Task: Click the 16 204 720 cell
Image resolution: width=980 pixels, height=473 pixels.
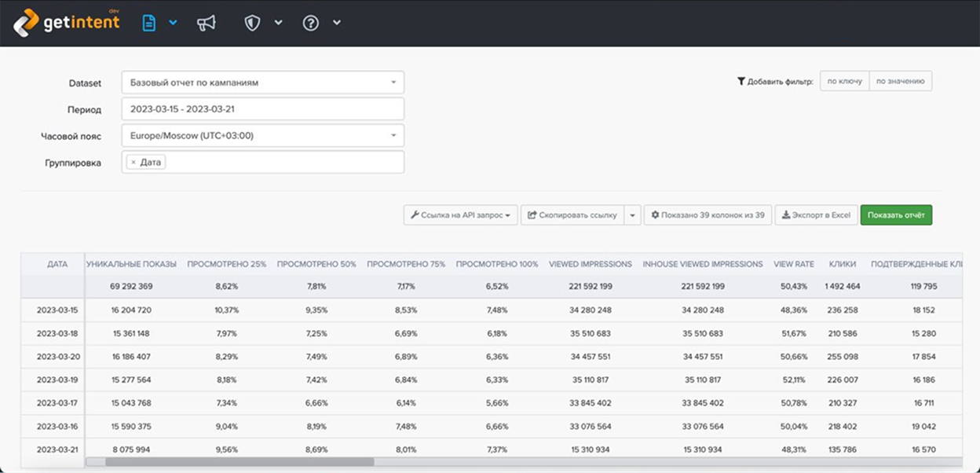Action: (x=131, y=310)
